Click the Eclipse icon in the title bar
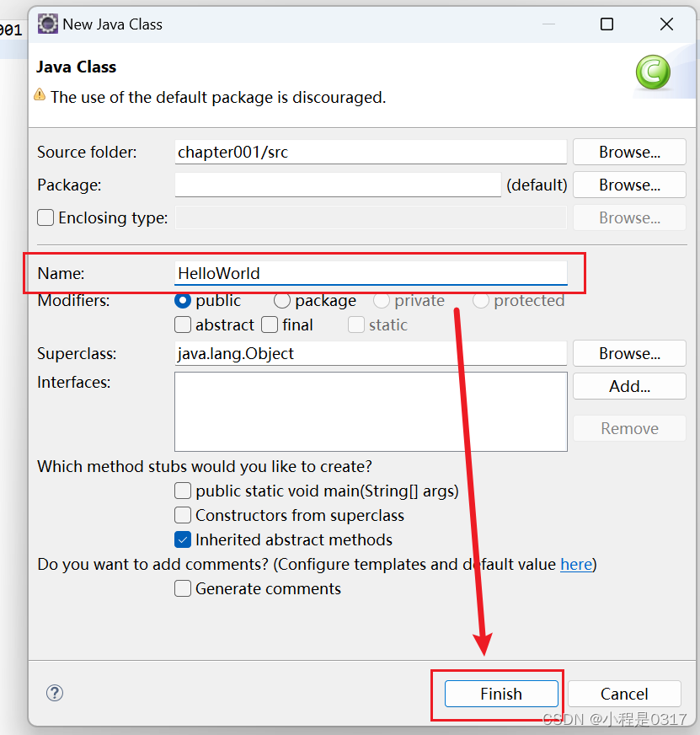This screenshot has height=735, width=700. [x=48, y=24]
